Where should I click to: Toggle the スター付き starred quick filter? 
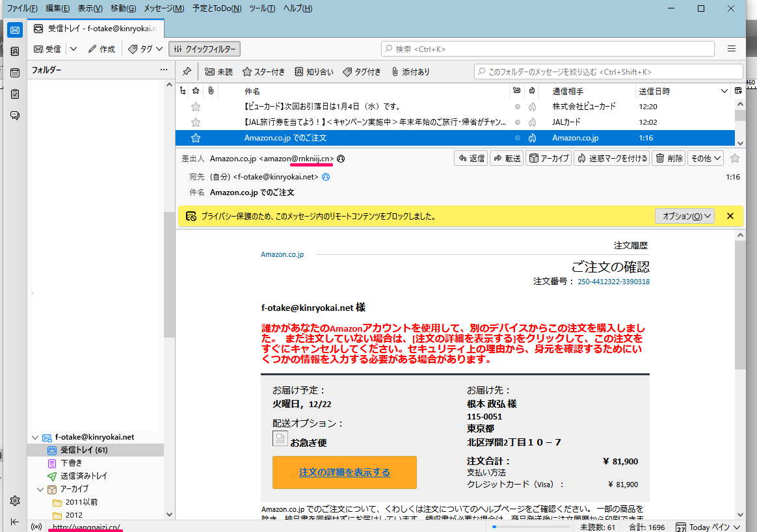(263, 72)
